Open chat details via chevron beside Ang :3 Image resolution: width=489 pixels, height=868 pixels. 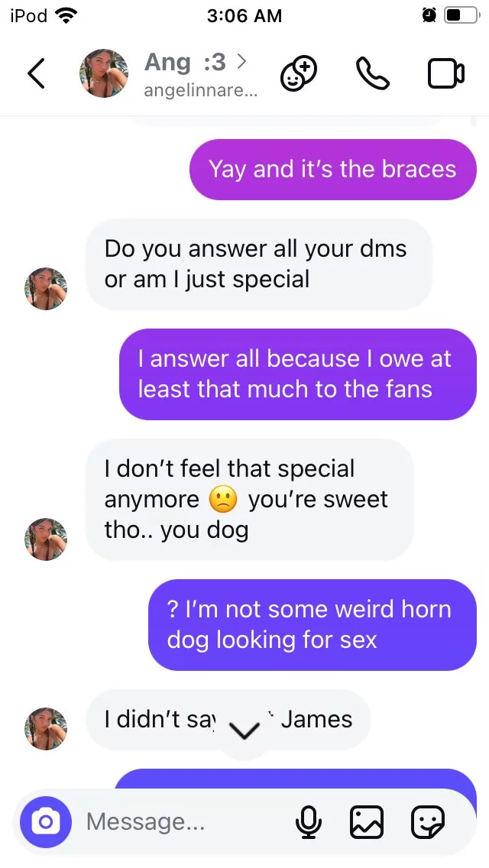(241, 61)
